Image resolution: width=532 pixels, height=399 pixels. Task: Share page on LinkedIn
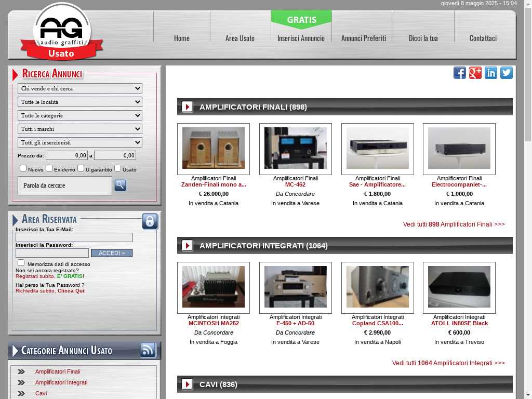491,73
